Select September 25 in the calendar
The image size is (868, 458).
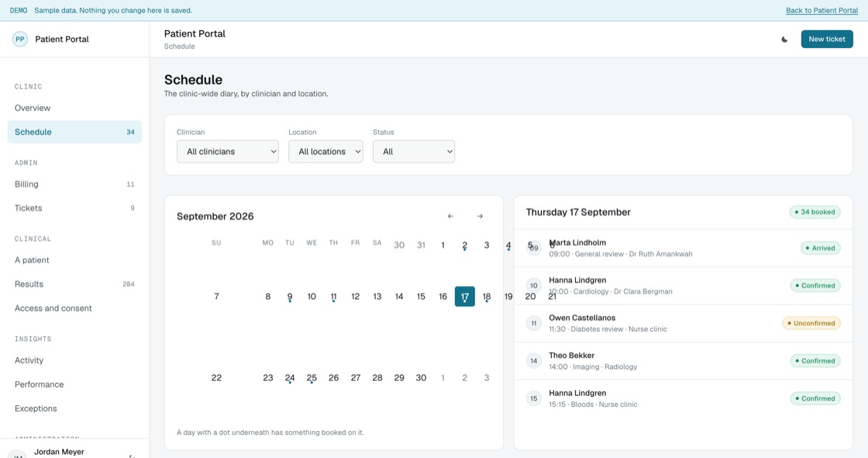tap(312, 377)
